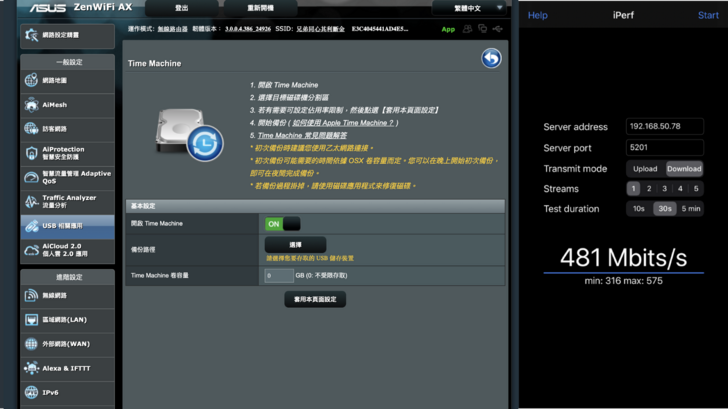Click the SSID name link

tap(320, 29)
